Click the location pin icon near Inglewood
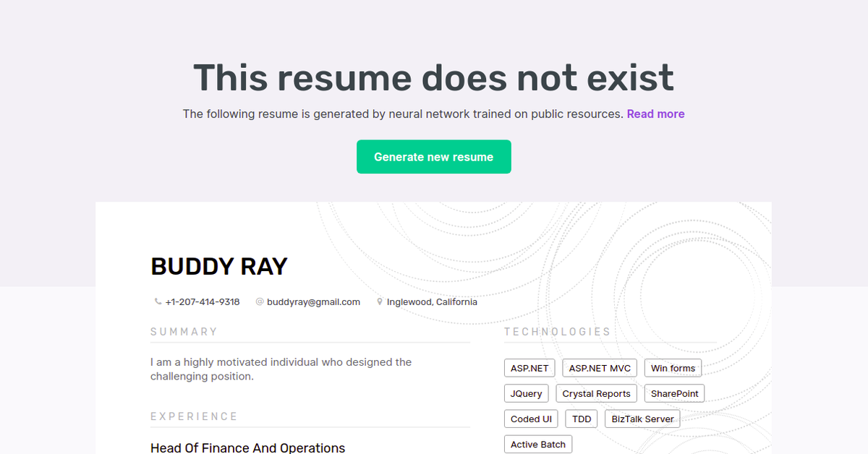Viewport: 868px width, 454px height. coord(380,302)
